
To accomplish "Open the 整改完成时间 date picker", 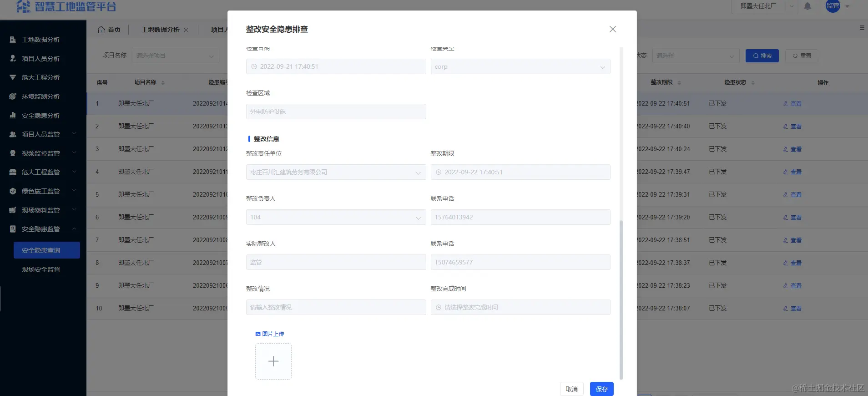I will click(x=520, y=307).
